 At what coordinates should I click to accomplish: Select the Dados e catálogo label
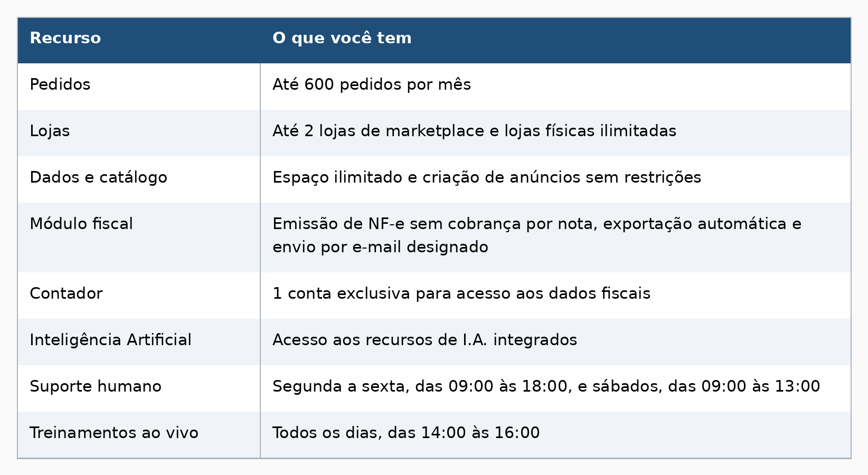coord(98,178)
